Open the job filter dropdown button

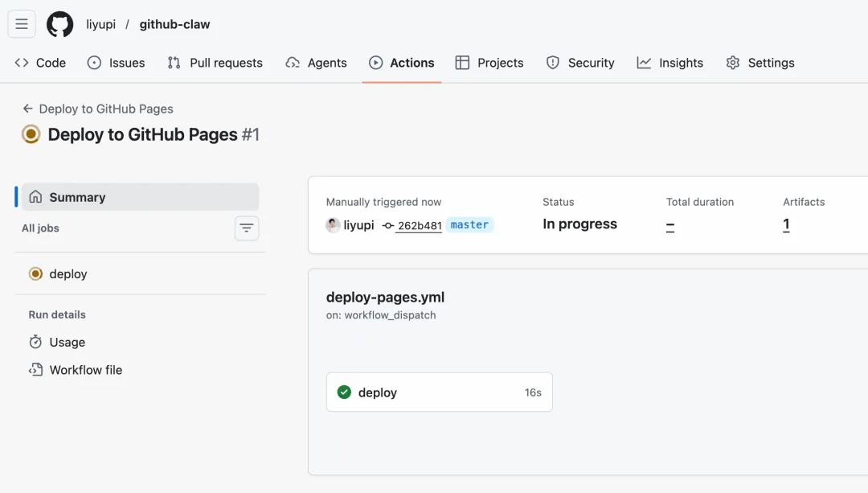247,228
